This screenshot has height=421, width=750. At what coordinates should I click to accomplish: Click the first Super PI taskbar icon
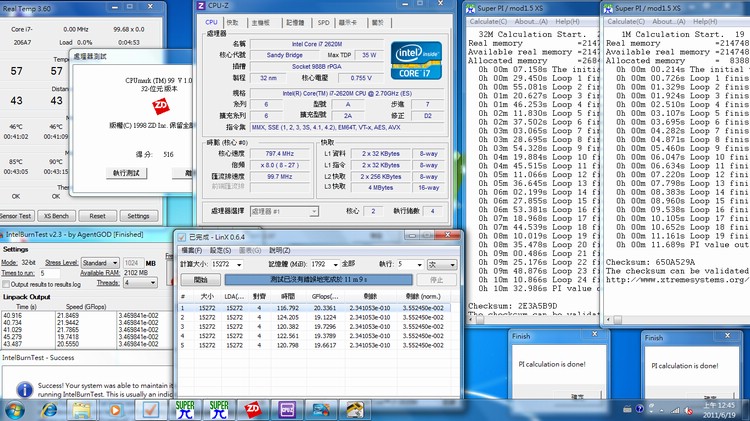tap(185, 410)
